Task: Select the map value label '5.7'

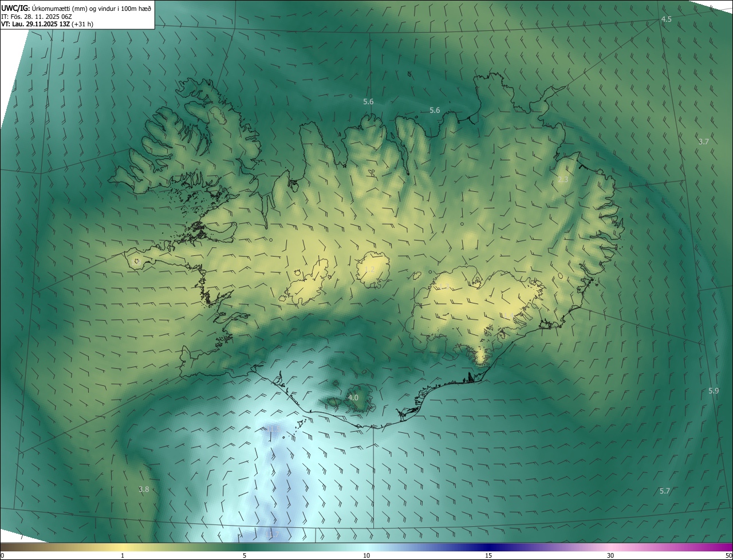Action: pos(665,491)
